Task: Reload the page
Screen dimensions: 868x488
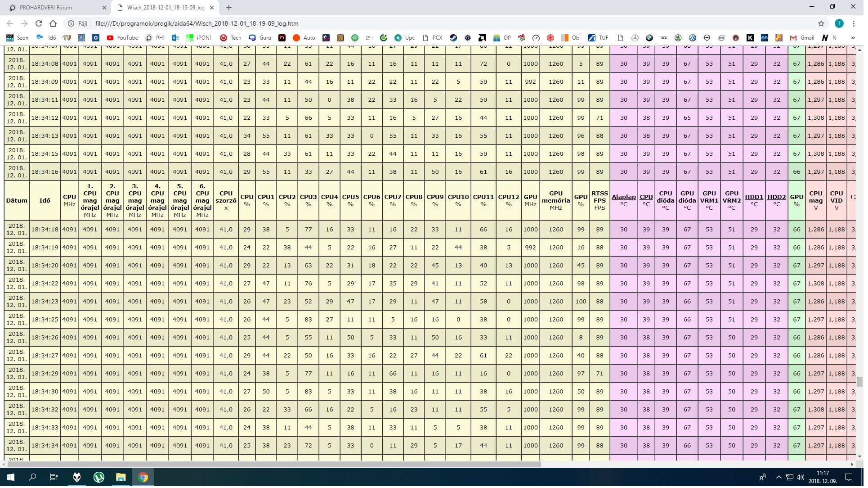Action: click(x=39, y=23)
